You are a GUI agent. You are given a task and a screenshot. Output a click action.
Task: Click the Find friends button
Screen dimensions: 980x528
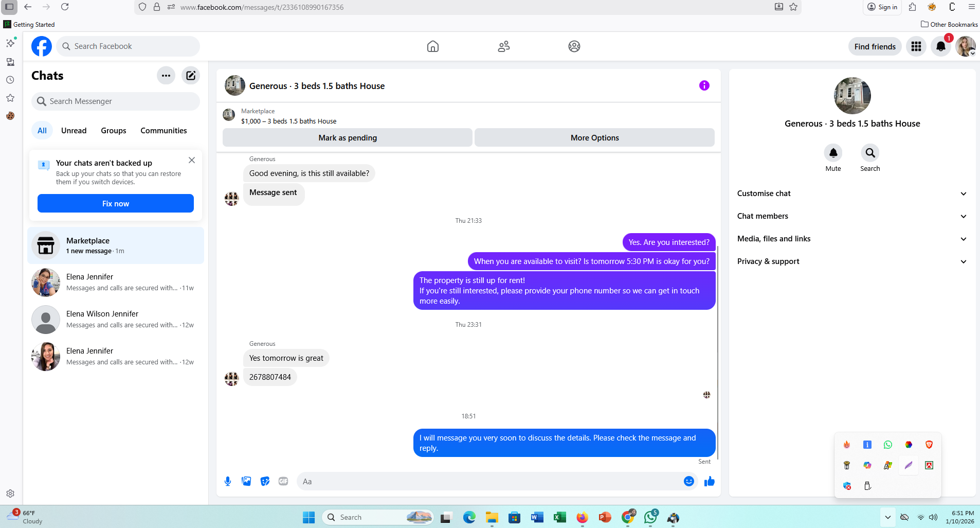tap(875, 46)
